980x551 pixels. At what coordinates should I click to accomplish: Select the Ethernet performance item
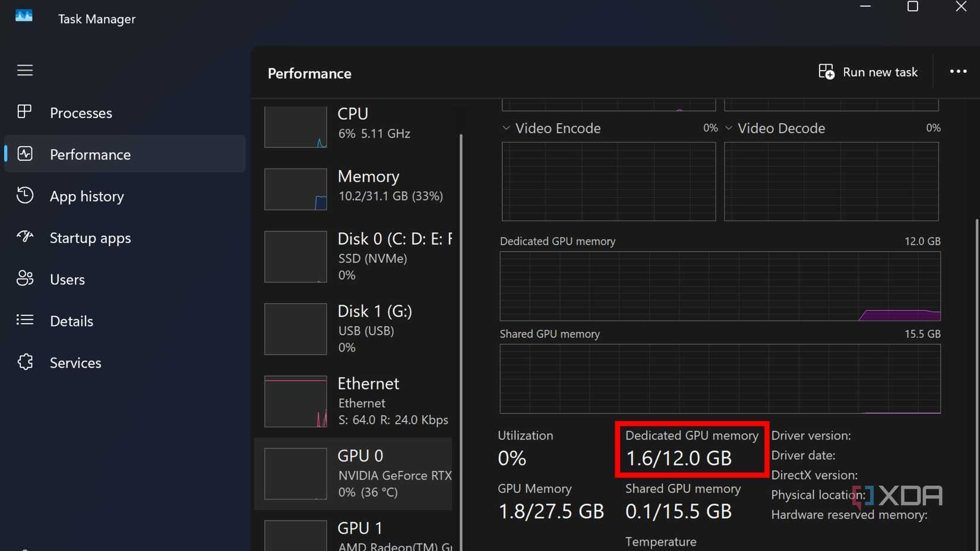354,401
